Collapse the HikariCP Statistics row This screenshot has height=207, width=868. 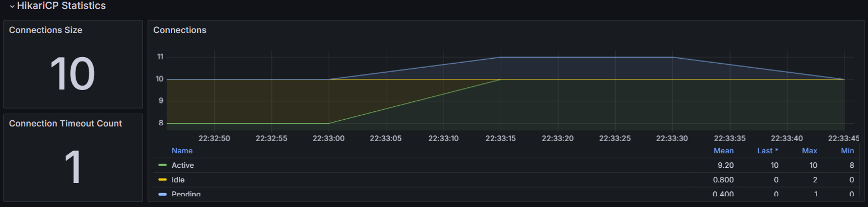(x=12, y=6)
